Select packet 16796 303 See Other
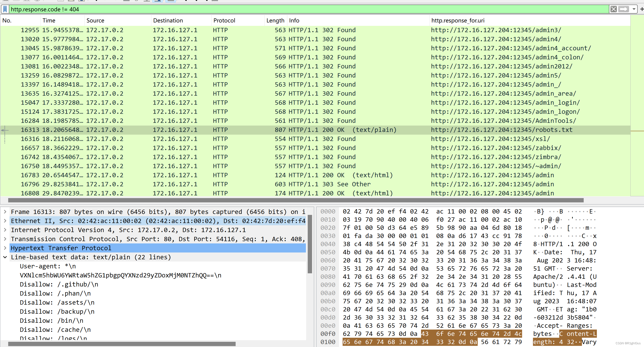The height and width of the screenshot is (347, 644). pos(315,184)
